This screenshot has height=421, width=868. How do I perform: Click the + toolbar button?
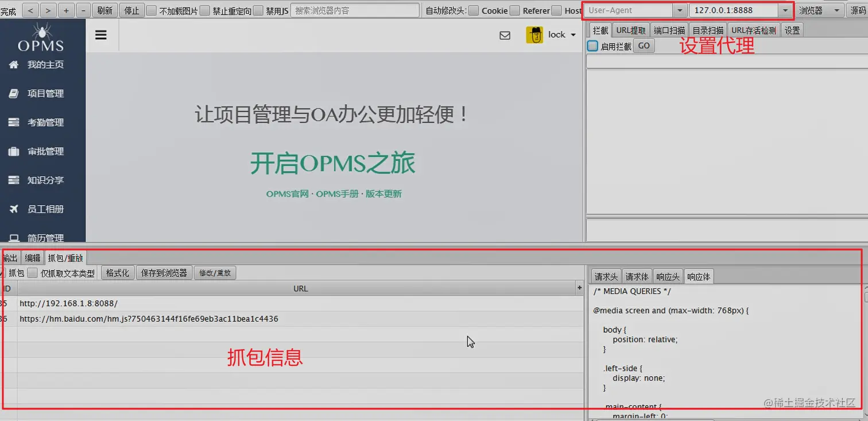pos(66,10)
